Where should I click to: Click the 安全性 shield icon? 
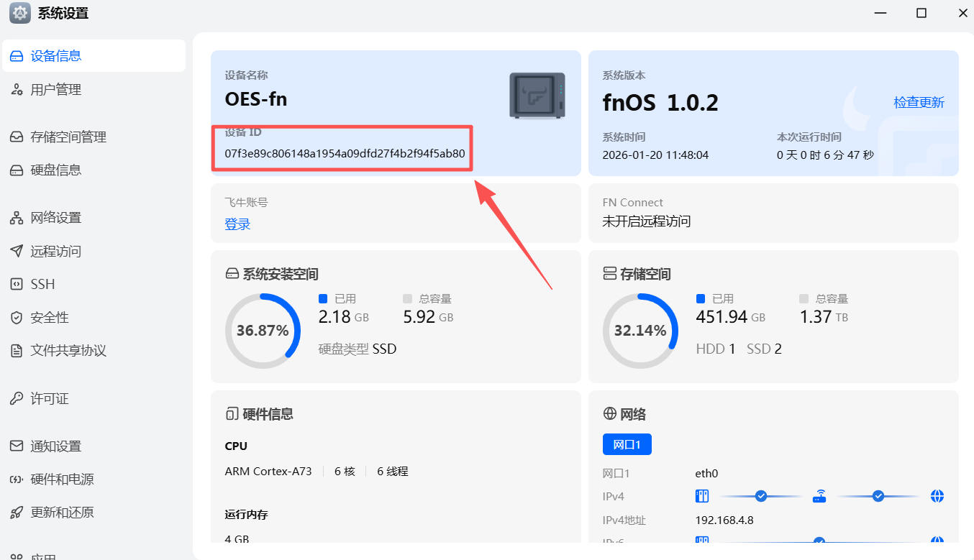tap(17, 317)
